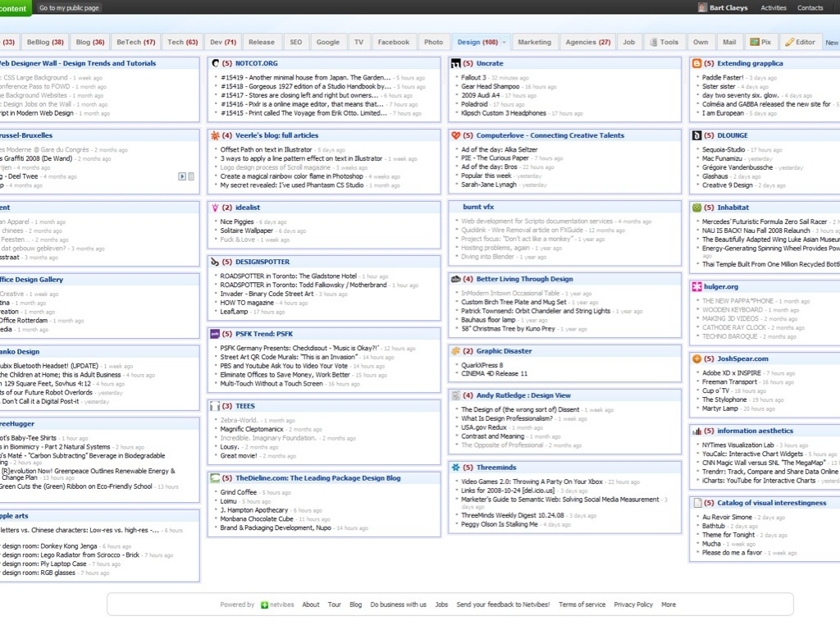
Task: Click the pink hulger.org favicon
Action: click(697, 286)
